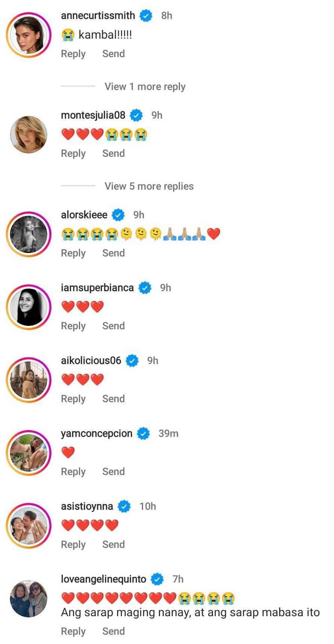Tap loveangelinequinto's profile picture
Image resolution: width=334 pixels, height=644 pixels.
[x=29, y=599]
